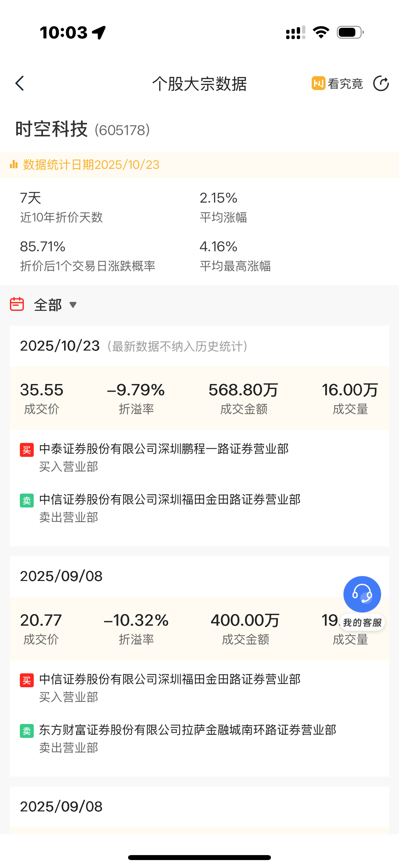399x868 pixels.
Task: Tap the 85.71% probability value
Action: pos(43,247)
